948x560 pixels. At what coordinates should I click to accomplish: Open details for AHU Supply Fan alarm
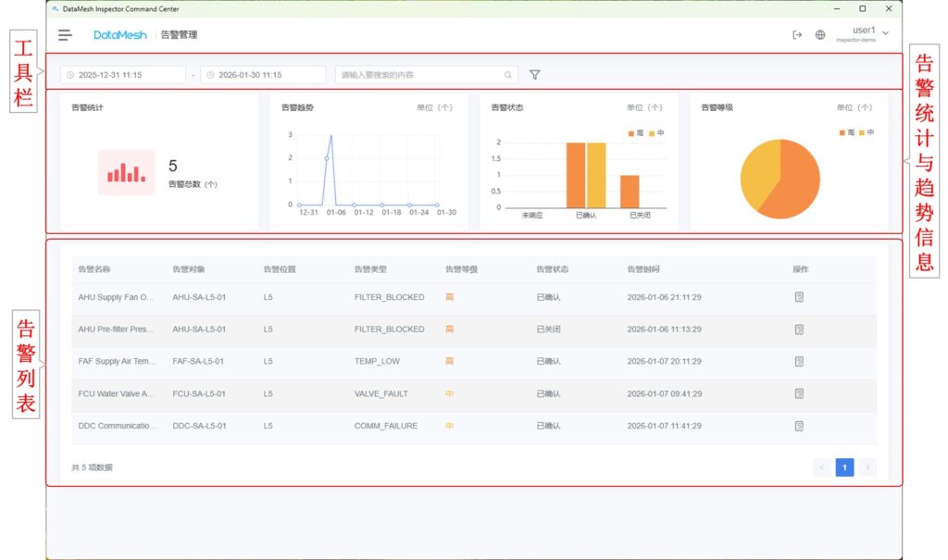point(799,297)
